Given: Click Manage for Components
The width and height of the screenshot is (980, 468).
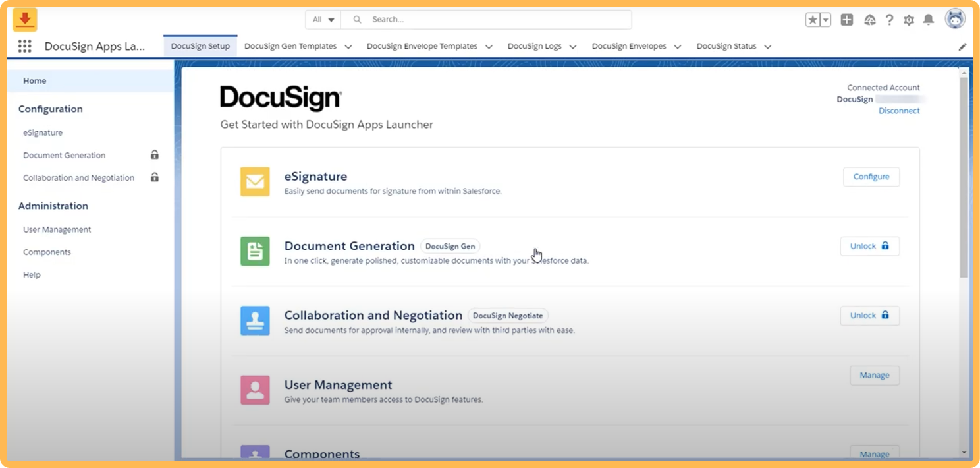Looking at the screenshot, I should click(875, 453).
